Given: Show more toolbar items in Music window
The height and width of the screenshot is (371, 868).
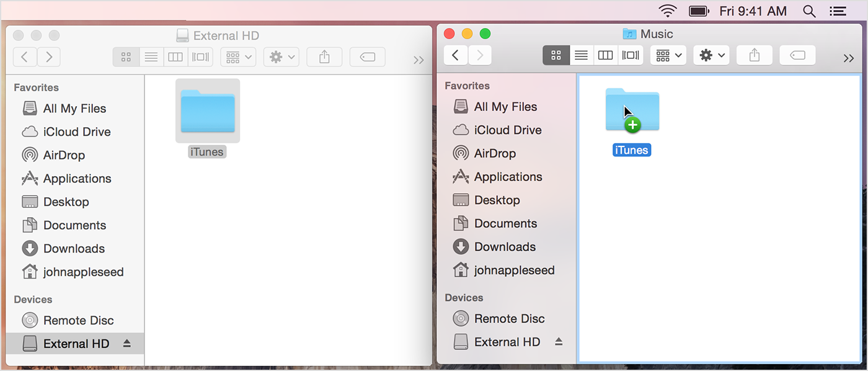Looking at the screenshot, I should 849,58.
